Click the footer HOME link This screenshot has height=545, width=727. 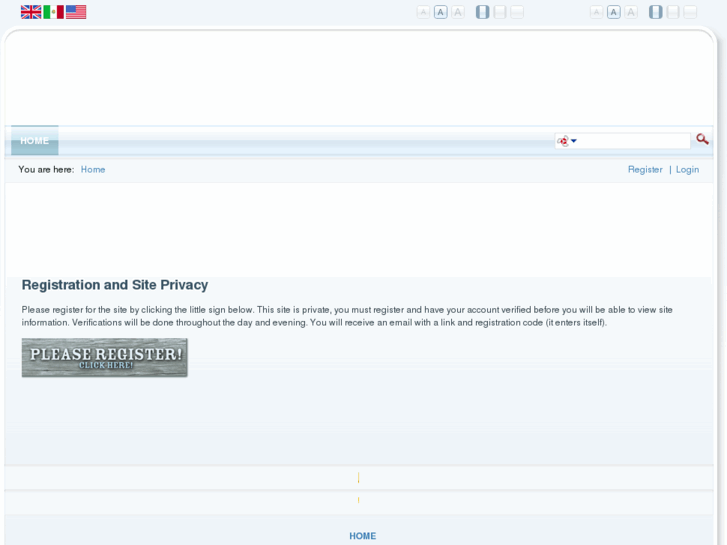point(363,536)
